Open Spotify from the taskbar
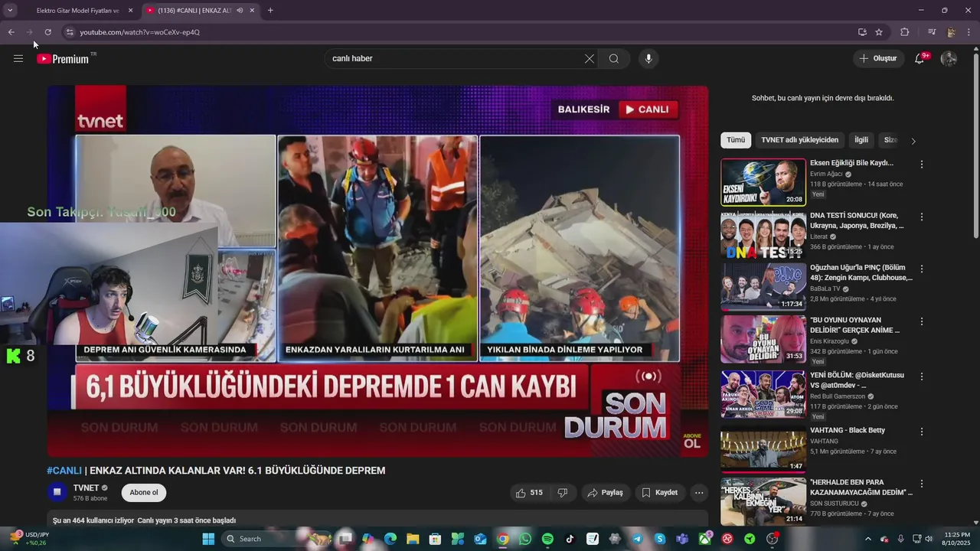The width and height of the screenshot is (980, 551). (547, 539)
